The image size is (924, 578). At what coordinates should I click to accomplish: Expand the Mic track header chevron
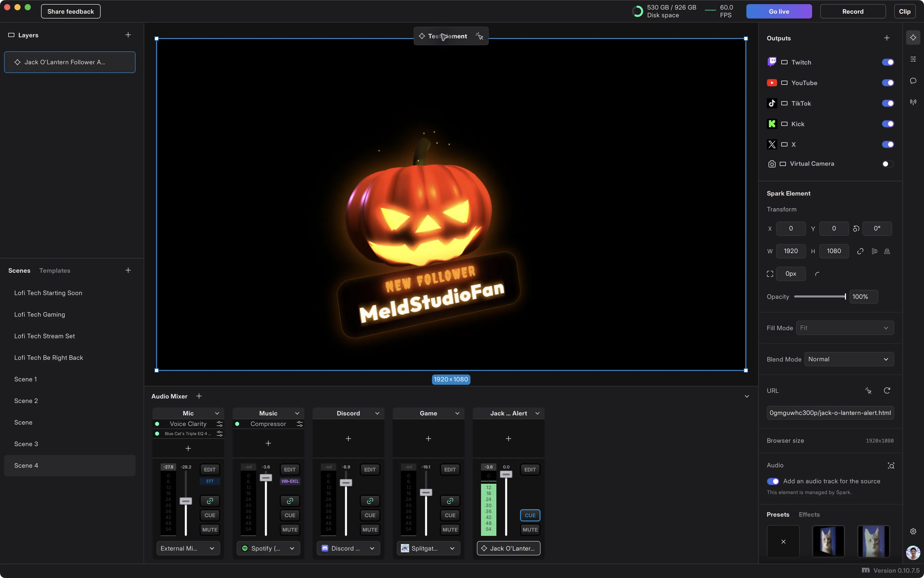tap(217, 413)
